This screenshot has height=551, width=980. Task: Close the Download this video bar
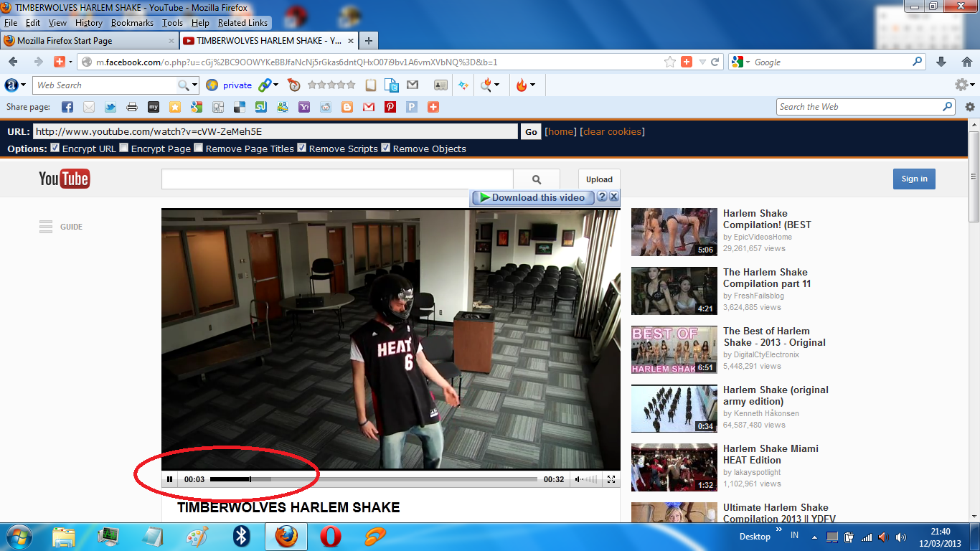coord(614,197)
